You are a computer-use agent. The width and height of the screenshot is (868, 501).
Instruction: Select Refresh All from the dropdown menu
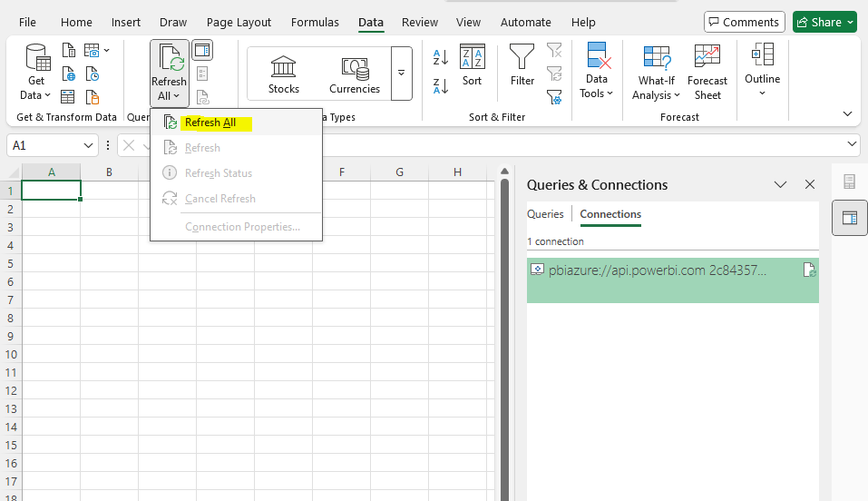point(210,123)
